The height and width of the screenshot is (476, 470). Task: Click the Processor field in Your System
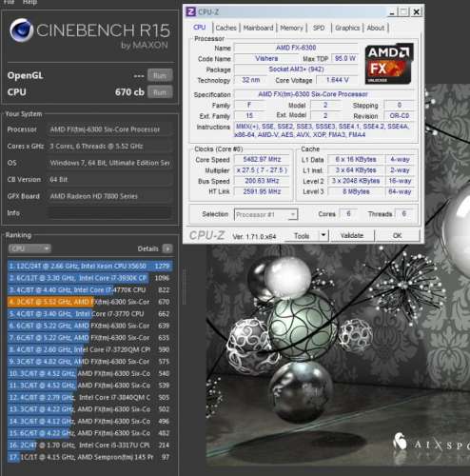109,129
